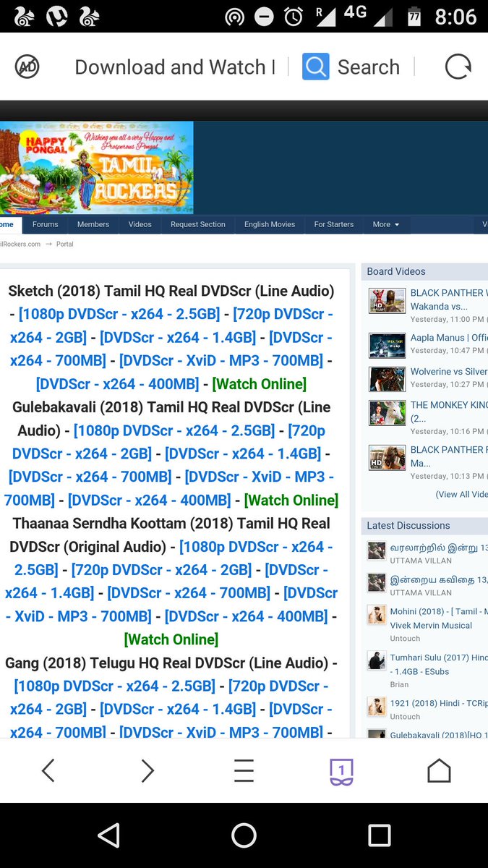Tap 'Yesterday, 11:00 PM' video timestamp
Image resolution: width=488 pixels, height=868 pixels.
[x=449, y=319]
